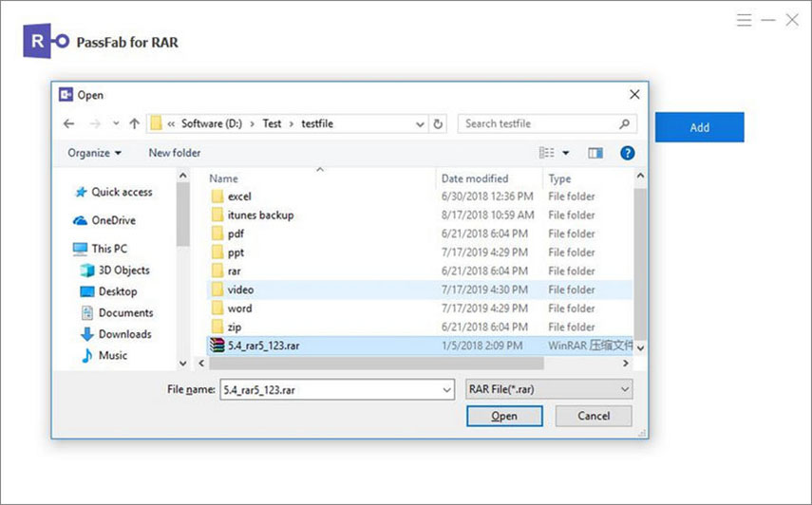Click the navigation pane scroll down arrow

[182, 364]
